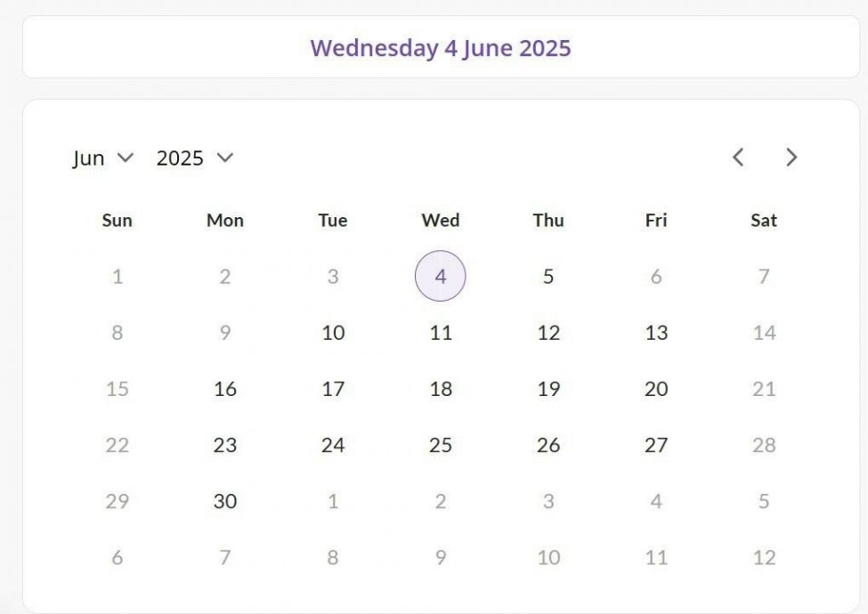The width and height of the screenshot is (868, 614).
Task: Open the Jun month dropdown
Action: 103,158
